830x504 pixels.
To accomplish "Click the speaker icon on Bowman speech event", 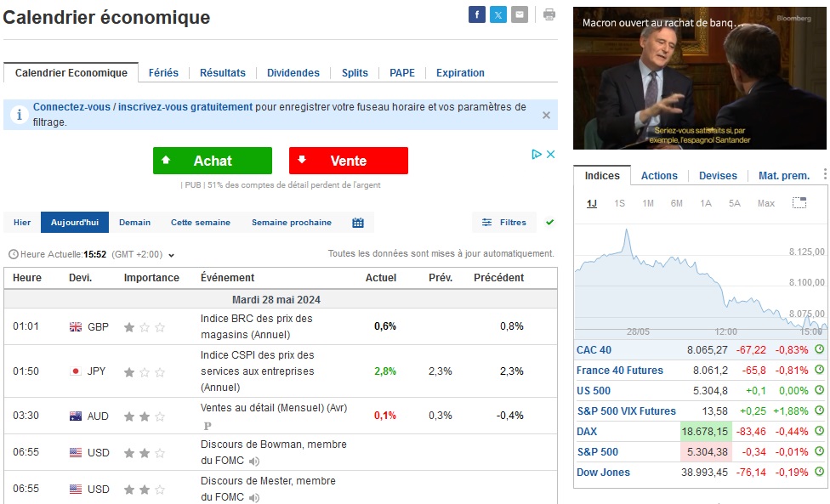I will coord(254,462).
